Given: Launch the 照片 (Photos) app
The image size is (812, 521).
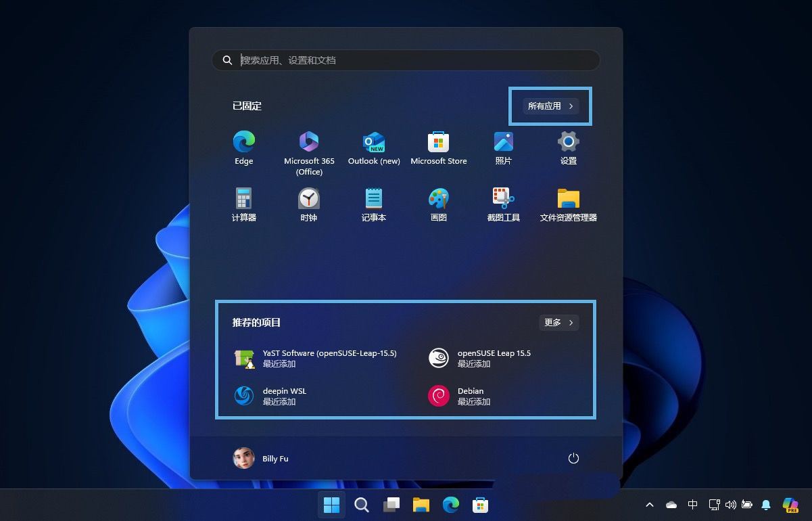Looking at the screenshot, I should pyautogui.click(x=503, y=148).
